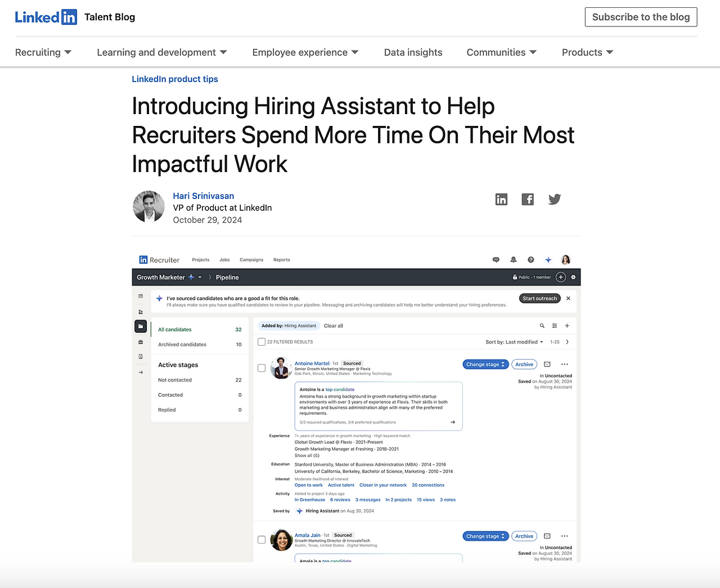Archive Antoine Martel
The image size is (720, 588).
point(524,364)
